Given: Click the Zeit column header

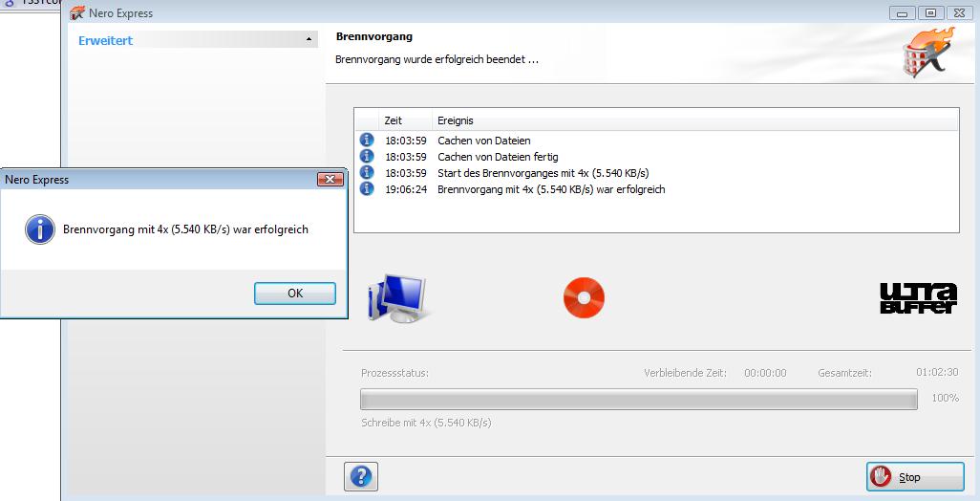Looking at the screenshot, I should pyautogui.click(x=406, y=120).
